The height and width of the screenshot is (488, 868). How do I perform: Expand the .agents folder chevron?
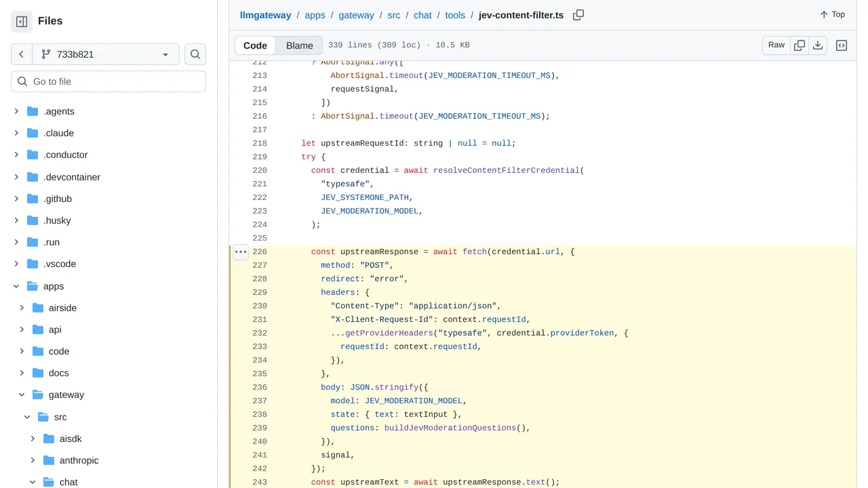click(16, 111)
